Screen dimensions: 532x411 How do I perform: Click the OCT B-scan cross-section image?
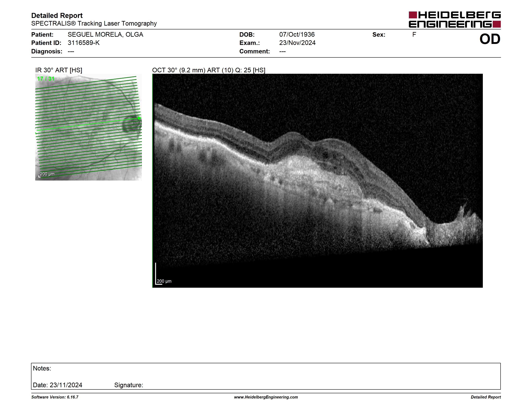tap(317, 181)
